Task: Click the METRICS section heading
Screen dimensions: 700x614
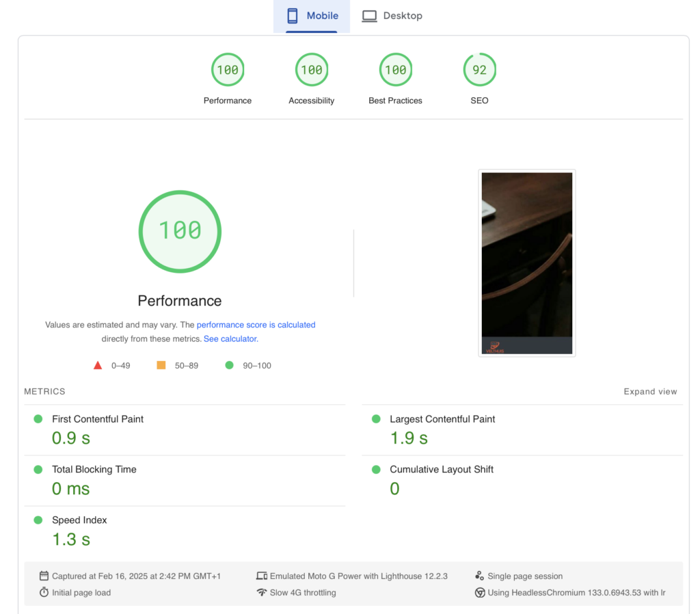Action: [x=44, y=392]
